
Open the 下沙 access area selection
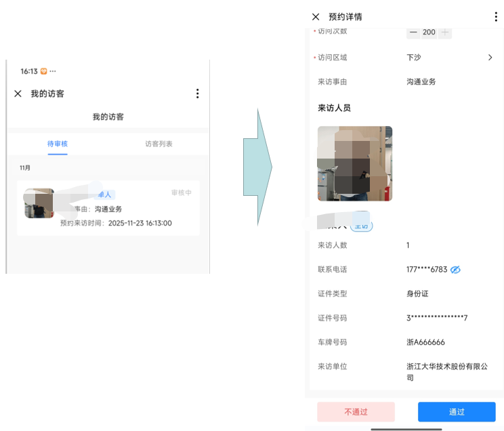414,58
